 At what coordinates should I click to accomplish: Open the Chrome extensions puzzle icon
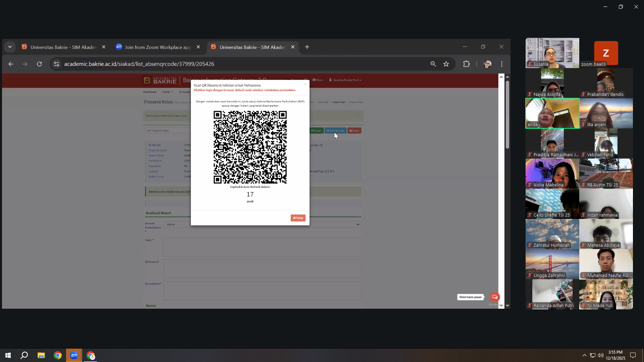(x=467, y=64)
